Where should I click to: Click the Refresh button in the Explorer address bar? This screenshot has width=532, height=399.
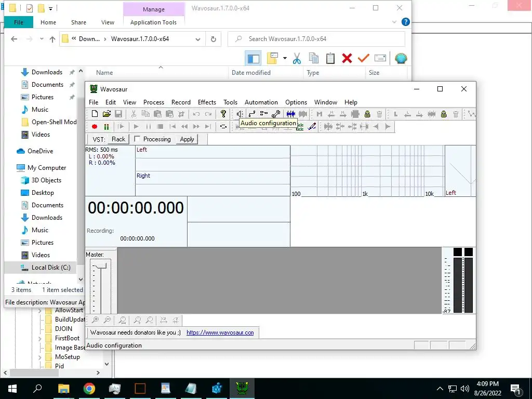[214, 39]
